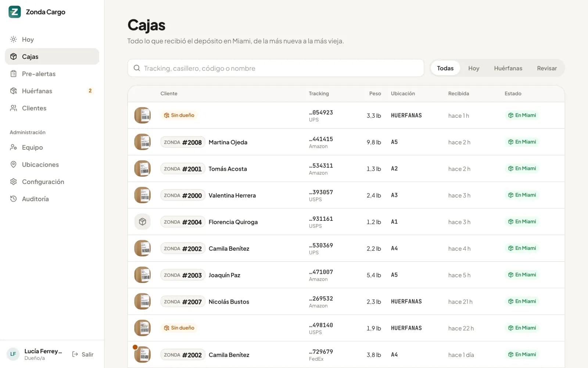Image resolution: width=588 pixels, height=368 pixels.
Task: Open Martina Ojeda package thumbnail
Action: point(143,142)
